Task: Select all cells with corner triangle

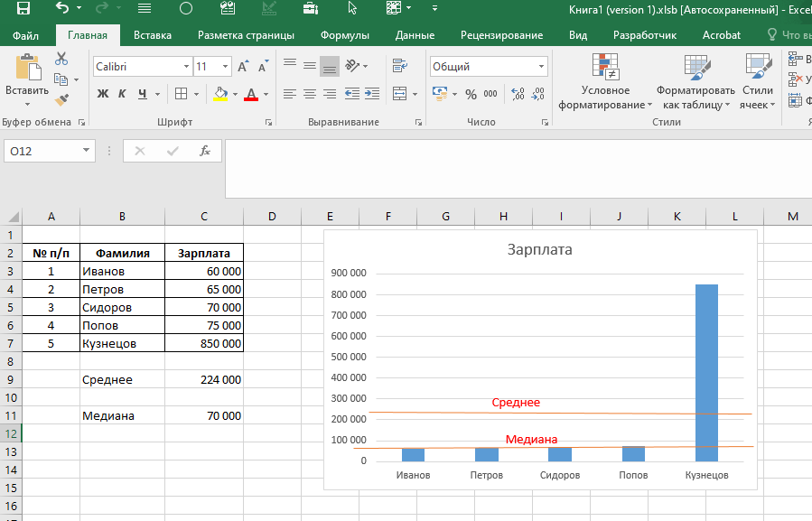Action: pos(12,217)
